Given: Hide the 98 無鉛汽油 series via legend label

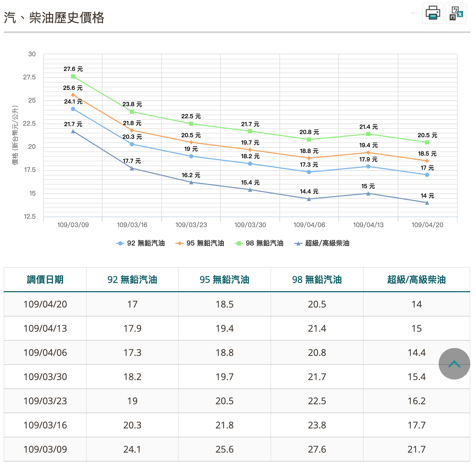Looking at the screenshot, I should 264,243.
